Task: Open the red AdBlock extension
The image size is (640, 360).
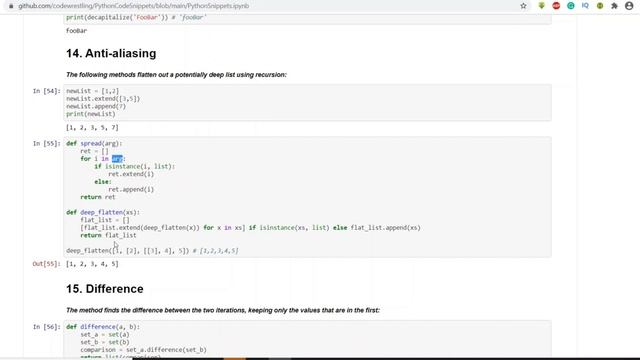Action: click(556, 6)
